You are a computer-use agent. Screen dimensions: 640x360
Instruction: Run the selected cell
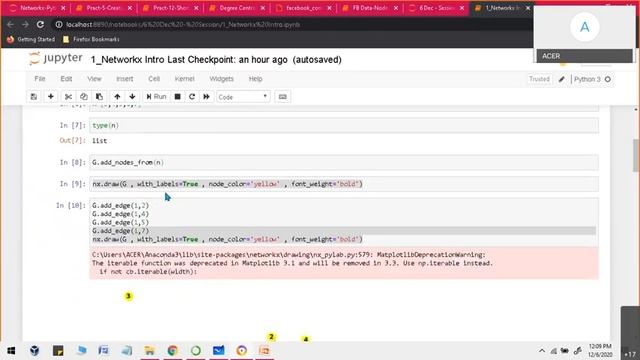tap(156, 97)
